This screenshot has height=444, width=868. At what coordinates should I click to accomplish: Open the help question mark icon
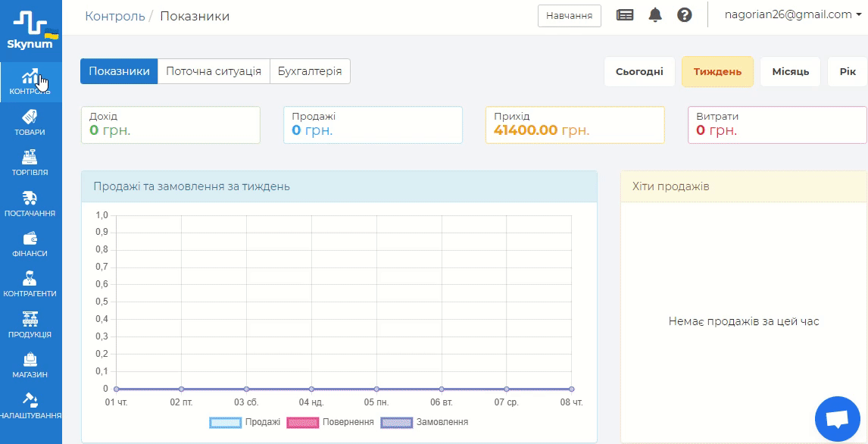(x=685, y=15)
